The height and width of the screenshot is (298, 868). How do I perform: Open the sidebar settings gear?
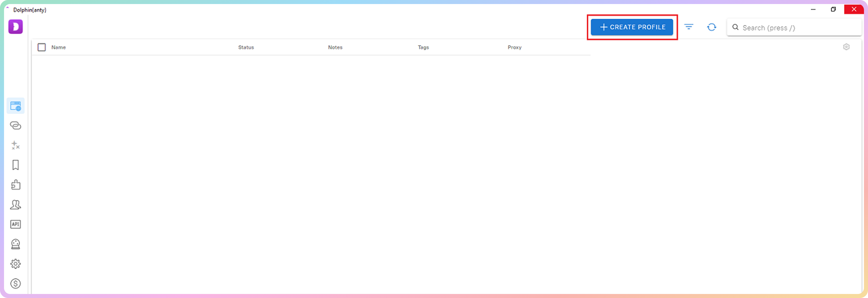pyautogui.click(x=16, y=264)
